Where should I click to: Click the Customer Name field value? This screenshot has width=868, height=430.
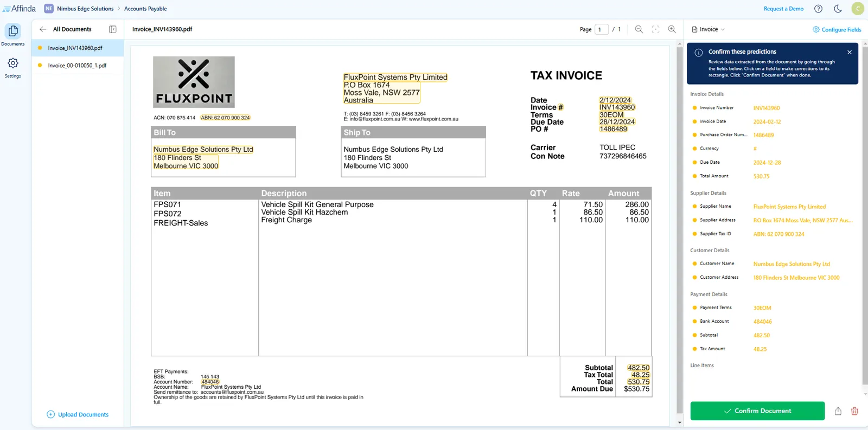(792, 264)
